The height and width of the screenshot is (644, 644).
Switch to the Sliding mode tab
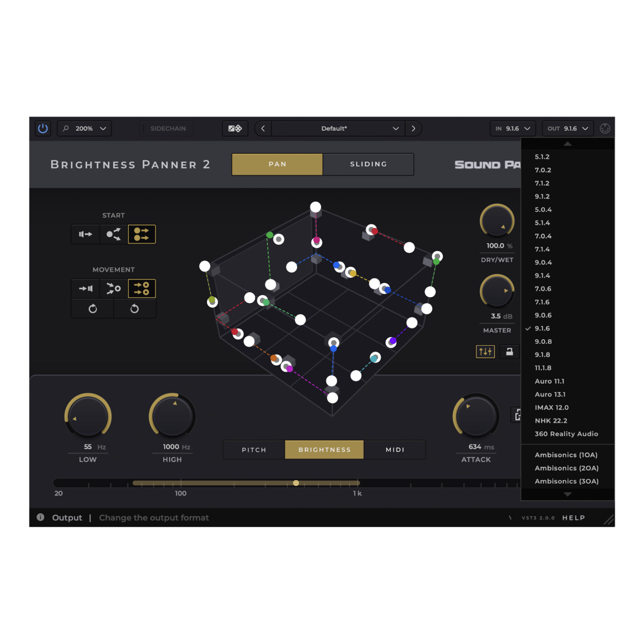(369, 164)
